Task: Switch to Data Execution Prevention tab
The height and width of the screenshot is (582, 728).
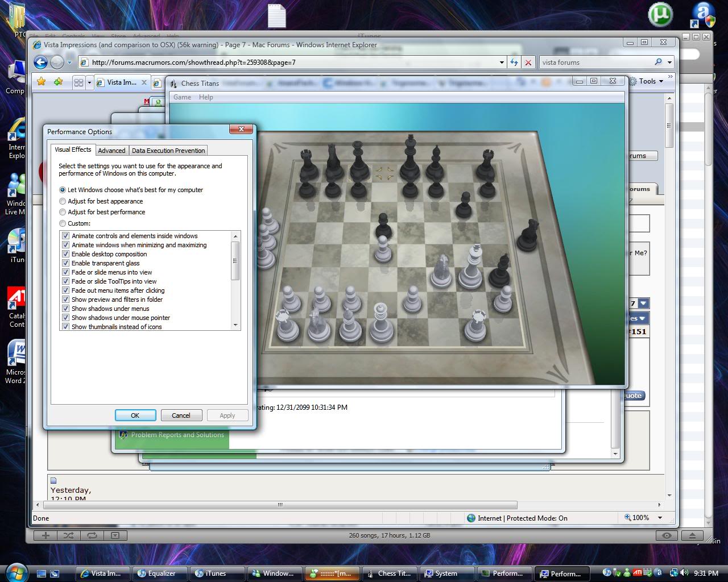Action: coord(168,151)
